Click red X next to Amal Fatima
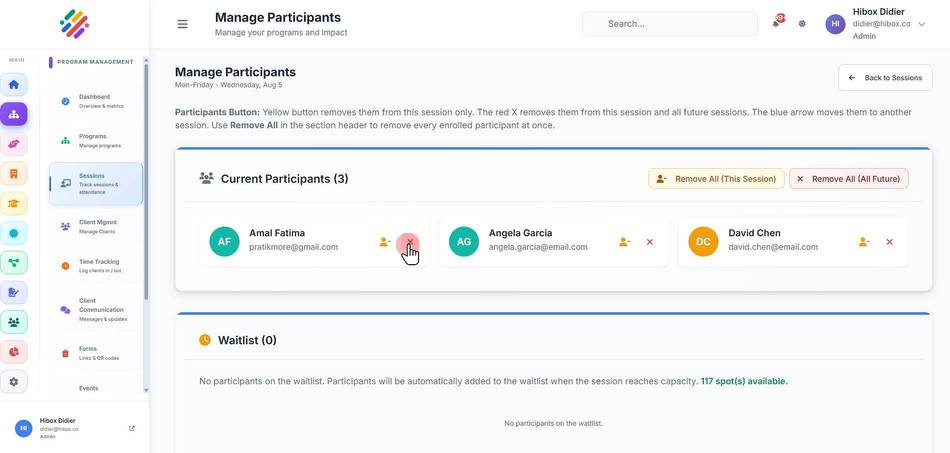 [x=410, y=242]
